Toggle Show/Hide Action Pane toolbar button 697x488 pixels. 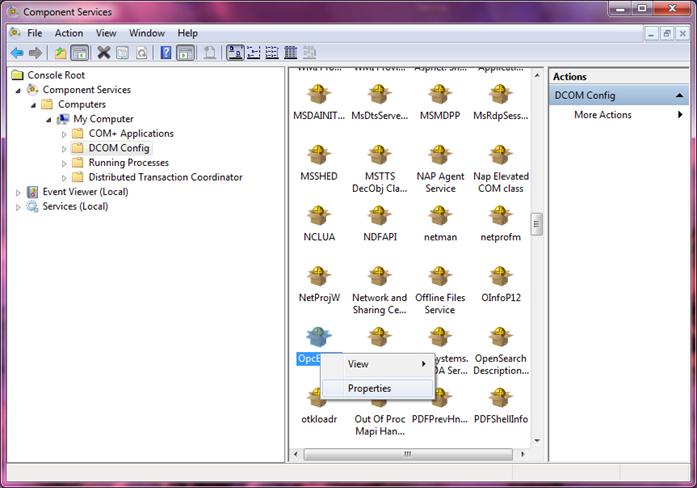click(185, 53)
